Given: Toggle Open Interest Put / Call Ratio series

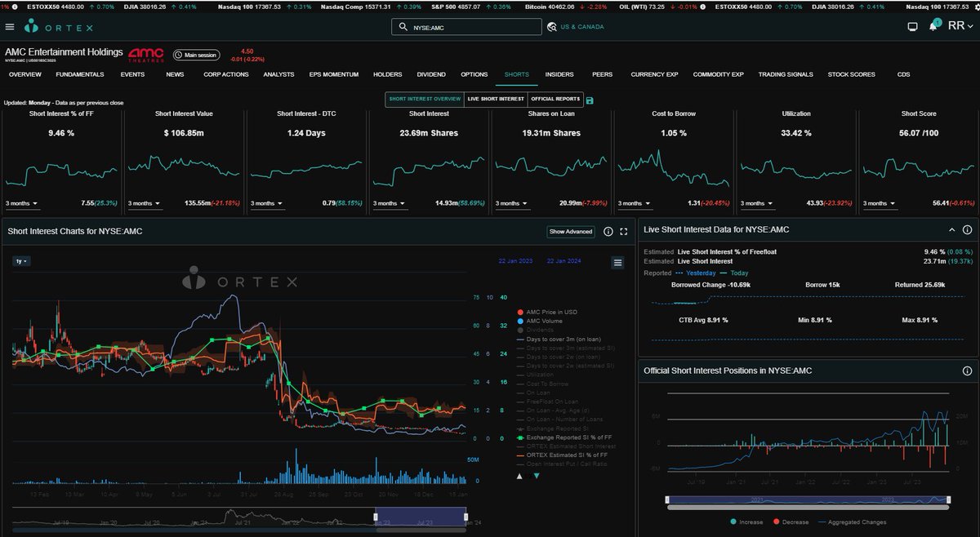Looking at the screenshot, I should [561, 464].
